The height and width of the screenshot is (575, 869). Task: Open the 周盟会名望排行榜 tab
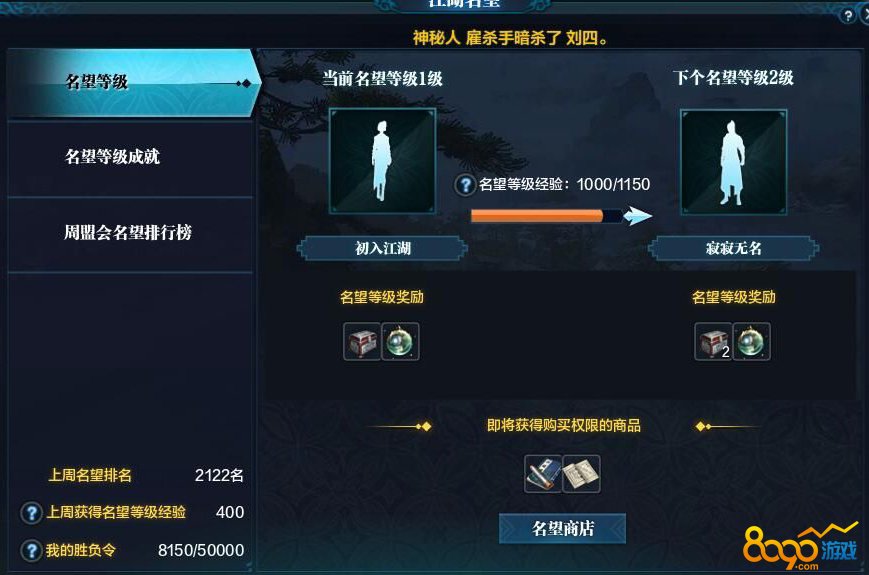(x=130, y=232)
